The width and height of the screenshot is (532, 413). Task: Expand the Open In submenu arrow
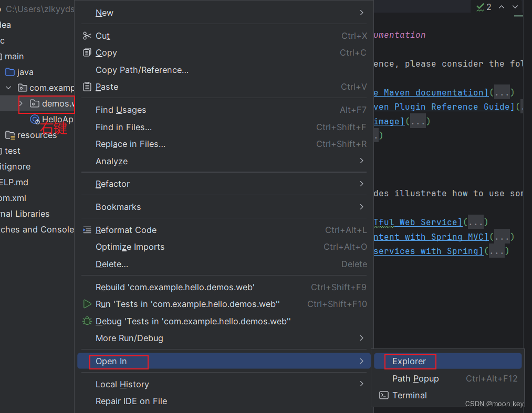tap(362, 361)
